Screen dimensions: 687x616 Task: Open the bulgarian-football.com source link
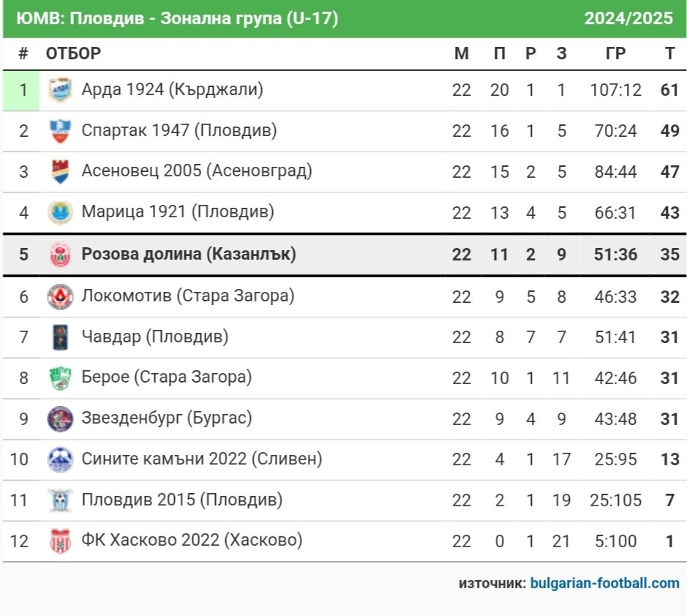click(604, 583)
